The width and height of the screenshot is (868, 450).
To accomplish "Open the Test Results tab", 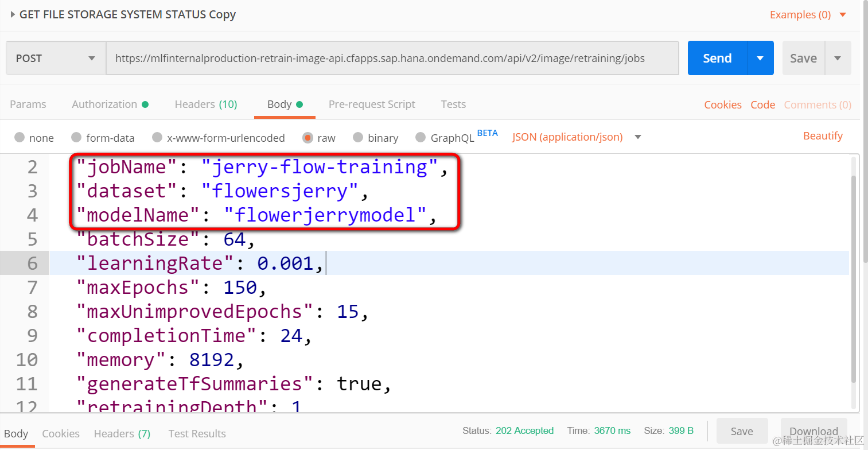I will 197,434.
